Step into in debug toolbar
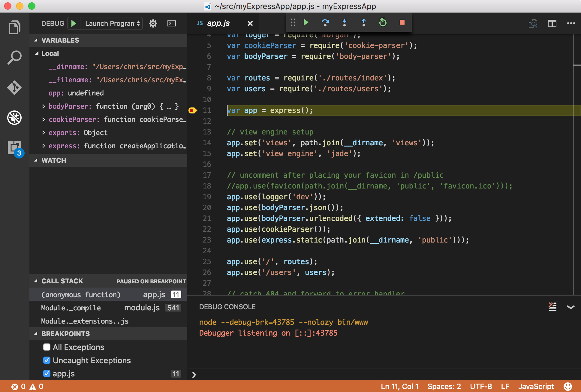This screenshot has height=392, width=581. coord(345,22)
